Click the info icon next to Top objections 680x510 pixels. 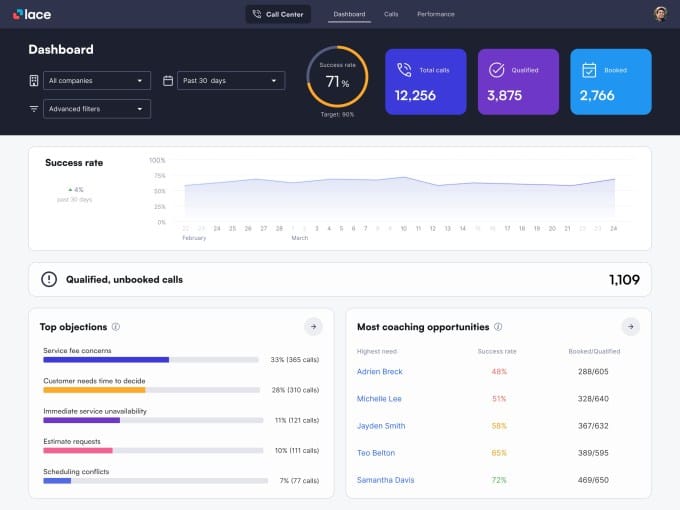[x=116, y=327]
